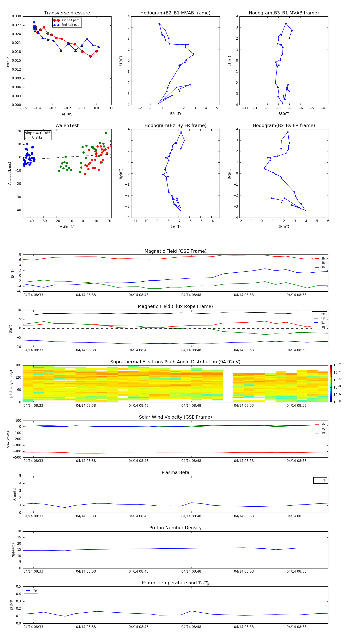Click the 'V_A(km/s)' axis label
This screenshot has height=644, width=351.
67,227
